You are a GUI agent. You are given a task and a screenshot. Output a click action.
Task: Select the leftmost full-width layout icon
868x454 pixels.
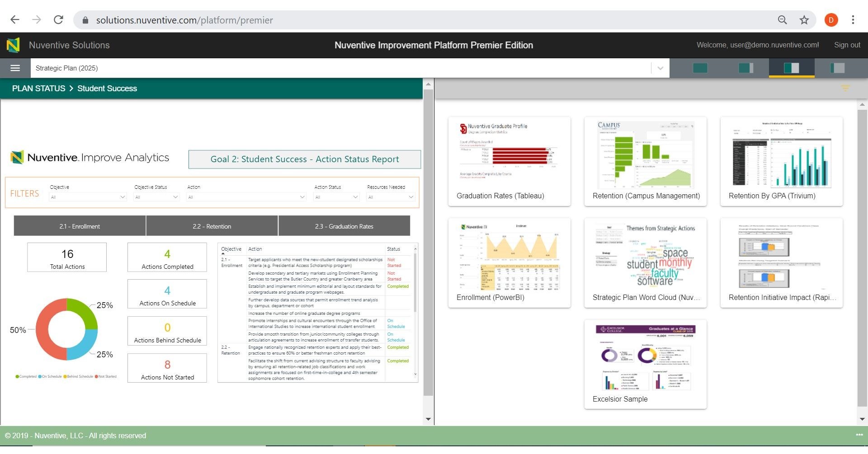(x=700, y=68)
